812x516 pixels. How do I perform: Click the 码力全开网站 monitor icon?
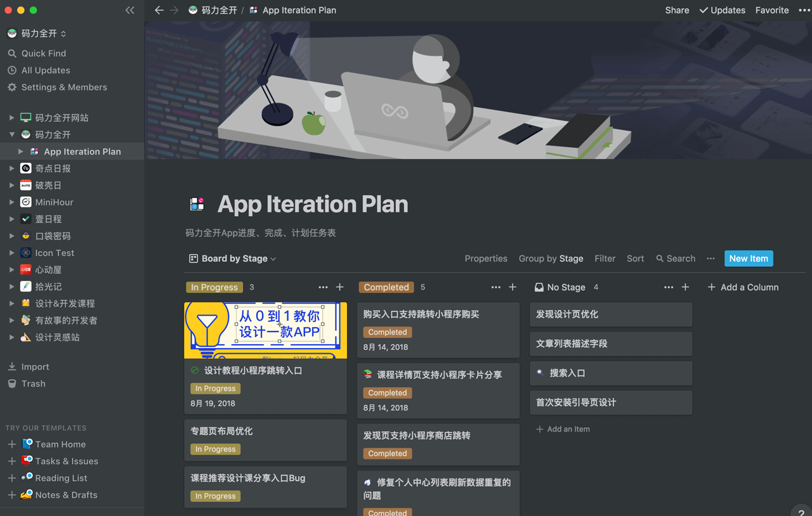click(x=26, y=118)
